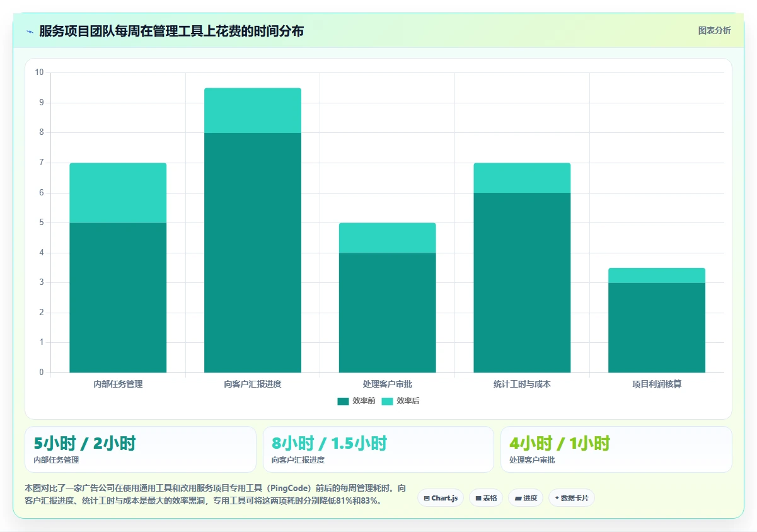This screenshot has height=532, width=757.
Task: Click the y-axis value 5
Action: click(x=42, y=223)
